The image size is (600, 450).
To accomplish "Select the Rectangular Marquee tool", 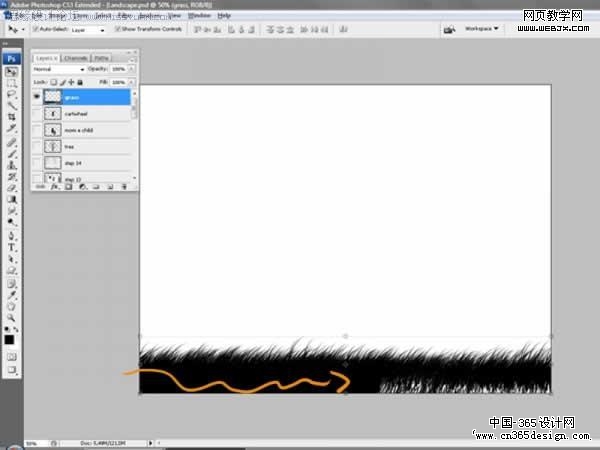I will pyautogui.click(x=11, y=83).
